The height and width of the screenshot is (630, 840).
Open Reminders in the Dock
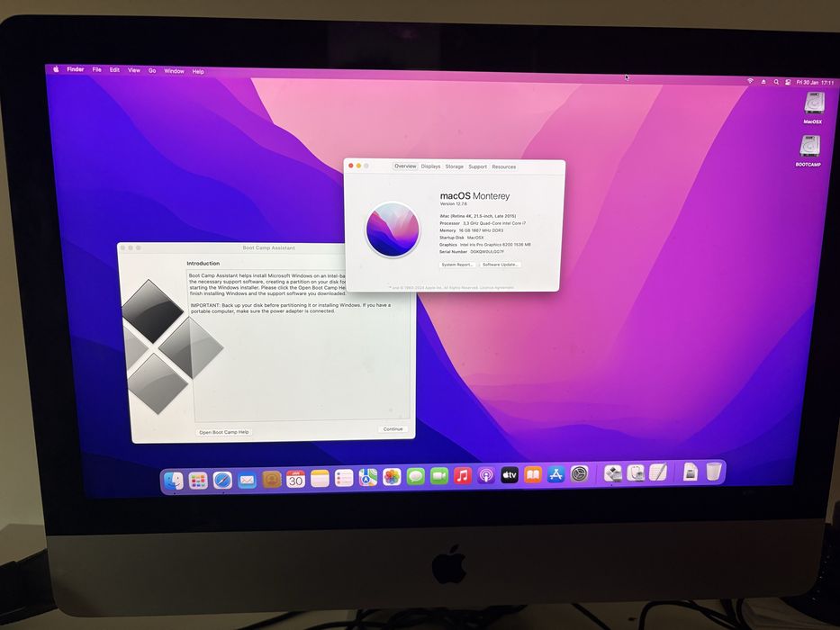[344, 478]
